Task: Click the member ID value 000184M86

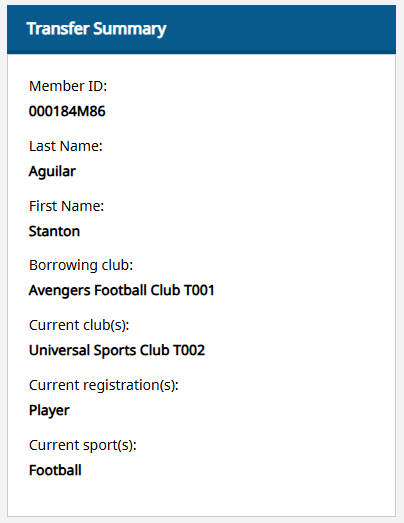Action: [67, 111]
